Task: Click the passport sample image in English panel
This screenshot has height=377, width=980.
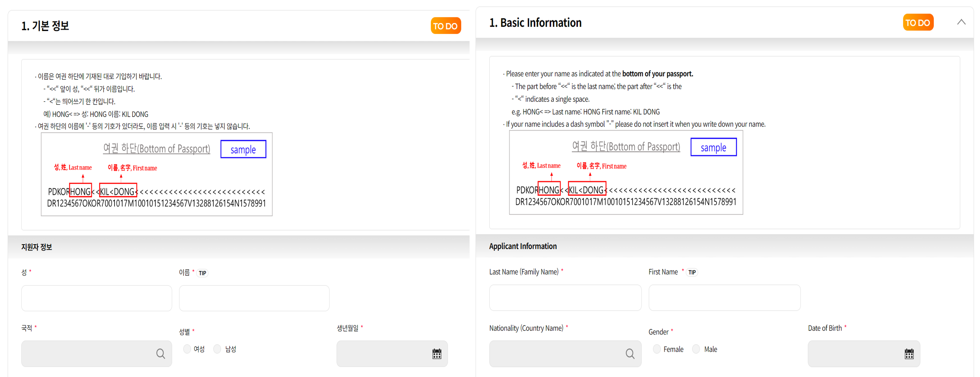Action: point(626,173)
